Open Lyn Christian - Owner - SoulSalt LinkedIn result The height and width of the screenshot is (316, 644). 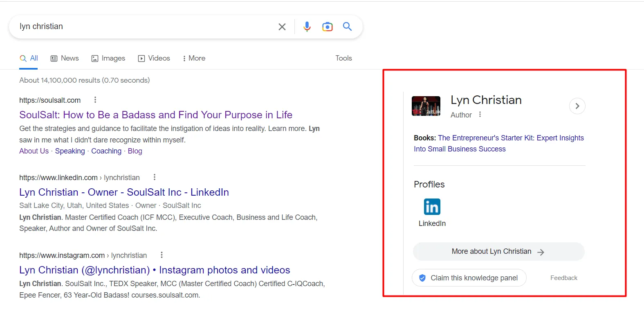coord(124,192)
